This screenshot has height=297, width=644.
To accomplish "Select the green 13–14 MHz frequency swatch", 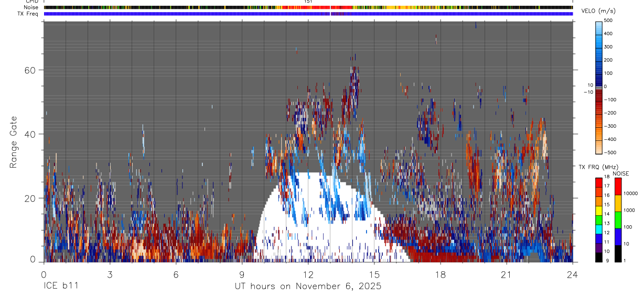I will (x=598, y=220).
